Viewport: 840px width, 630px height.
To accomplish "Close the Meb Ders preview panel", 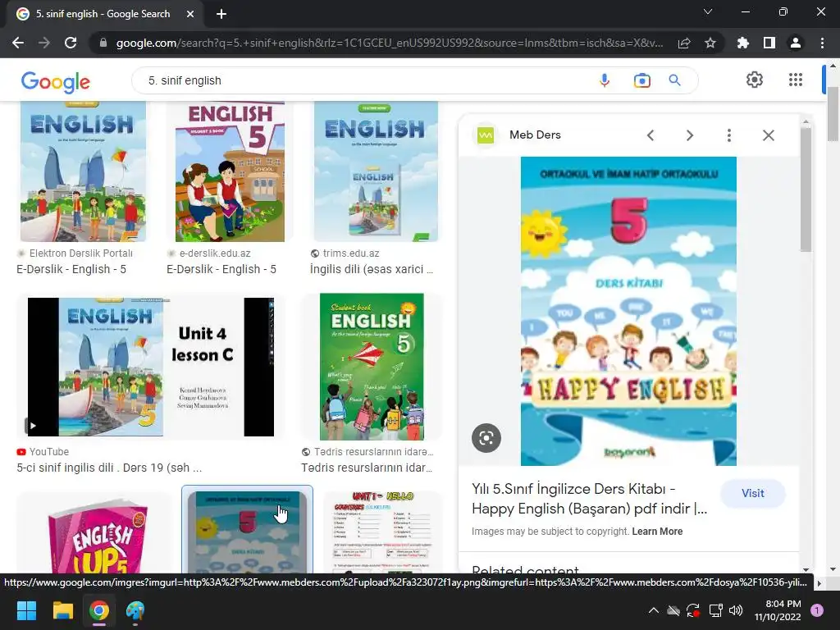I will coord(768,135).
